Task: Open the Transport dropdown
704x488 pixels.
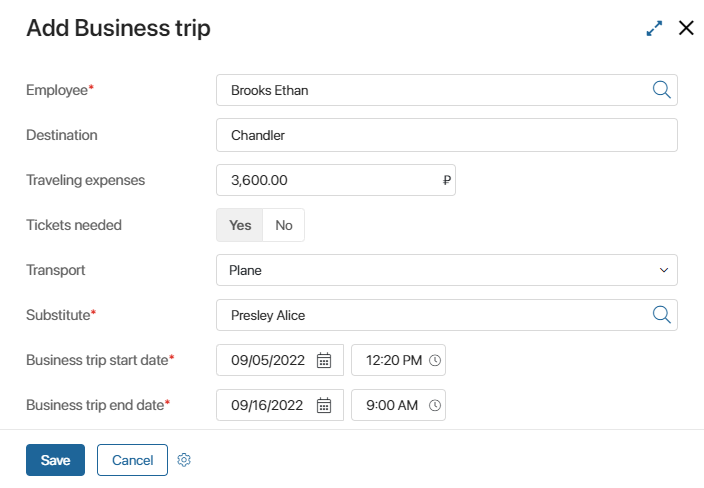Action: (440, 270)
